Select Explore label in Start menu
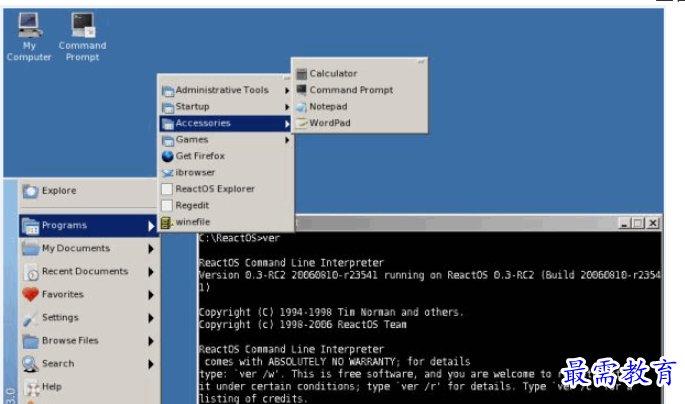The image size is (685, 404). pyautogui.click(x=59, y=190)
